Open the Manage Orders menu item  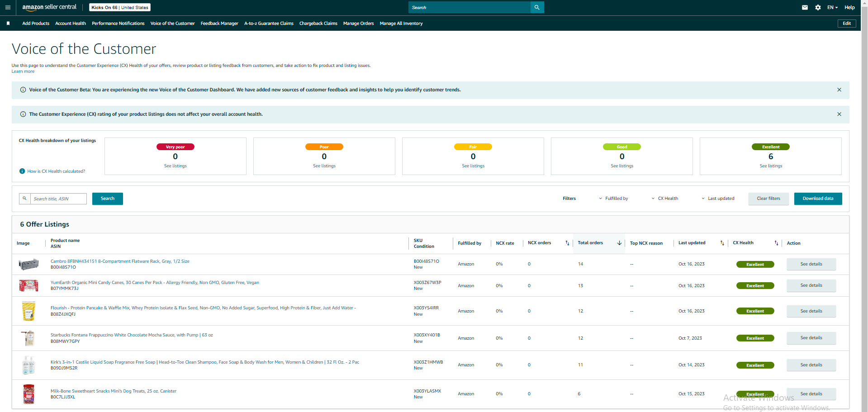358,24
